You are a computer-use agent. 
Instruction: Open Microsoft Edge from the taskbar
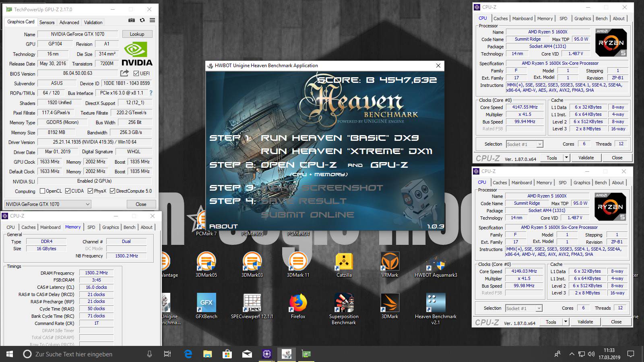coord(188,354)
